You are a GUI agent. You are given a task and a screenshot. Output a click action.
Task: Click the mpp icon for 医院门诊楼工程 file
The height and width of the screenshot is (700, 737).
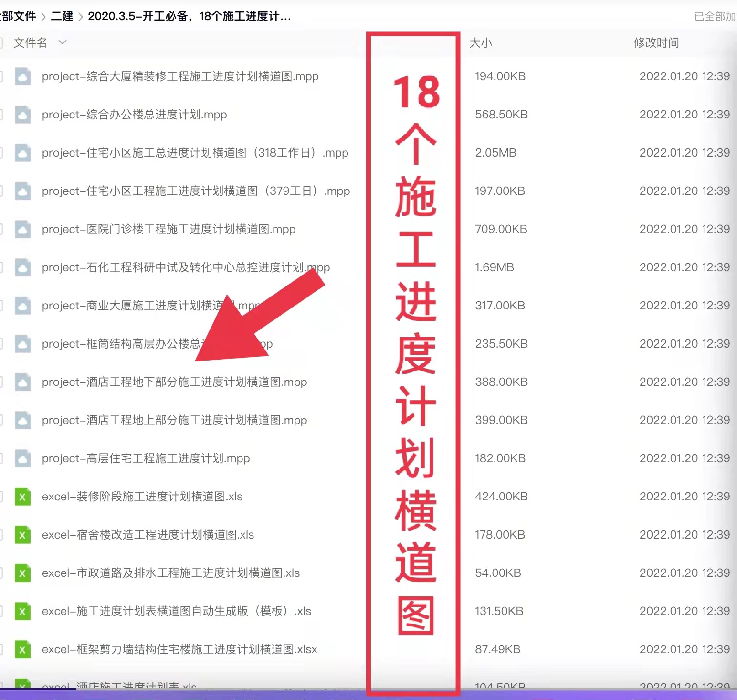coord(22,229)
